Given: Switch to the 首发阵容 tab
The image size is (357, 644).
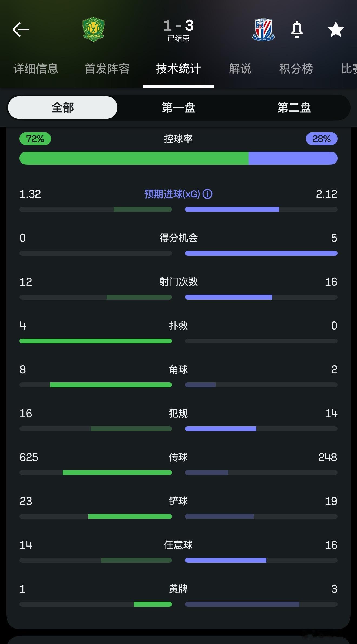Looking at the screenshot, I should pos(107,69).
